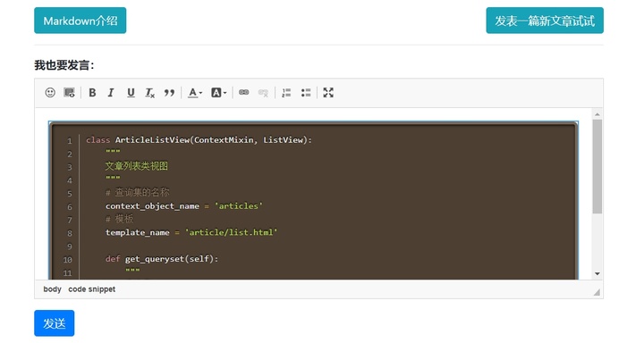Screen dimensions: 644x343
Task: Open the emoji smiley picker
Action: point(50,93)
